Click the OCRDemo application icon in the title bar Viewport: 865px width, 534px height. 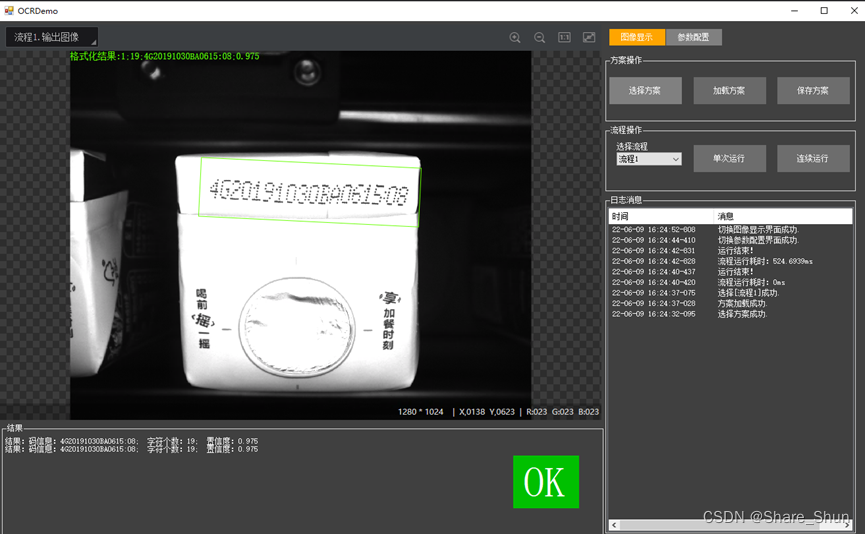point(9,10)
